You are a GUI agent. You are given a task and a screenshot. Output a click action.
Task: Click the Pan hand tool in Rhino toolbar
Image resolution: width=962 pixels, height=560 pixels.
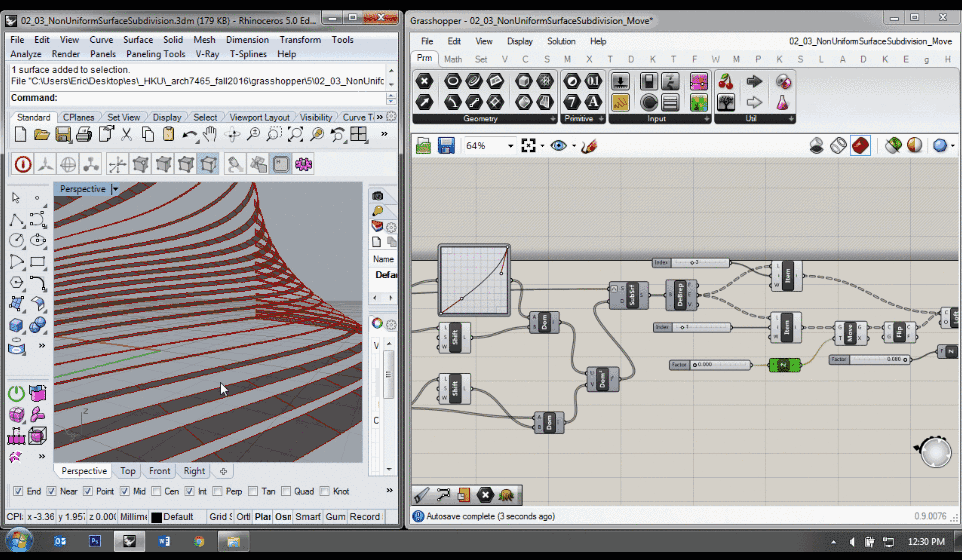(x=210, y=134)
